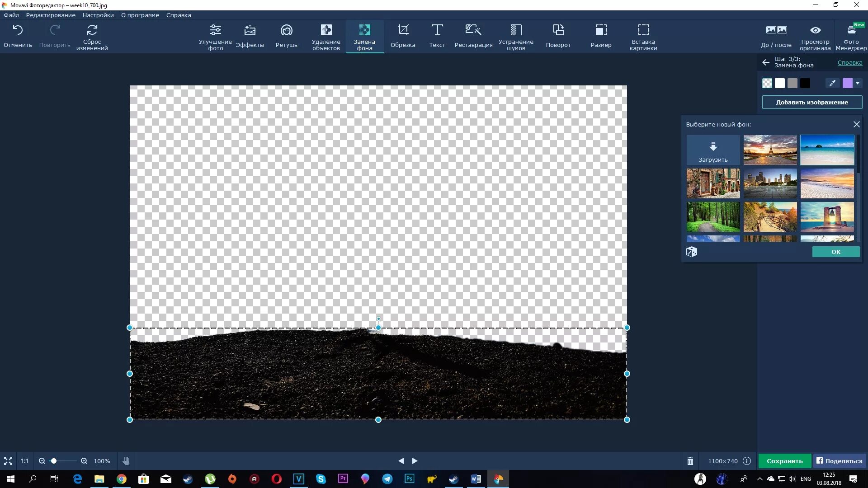
Task: Select the Text (Текст) tool
Action: (x=437, y=36)
